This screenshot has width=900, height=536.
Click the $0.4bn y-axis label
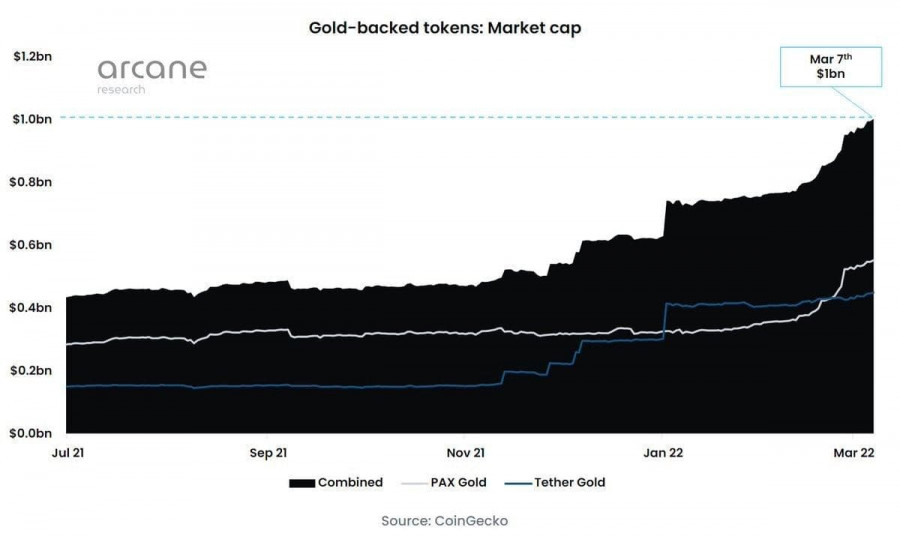(x=30, y=308)
